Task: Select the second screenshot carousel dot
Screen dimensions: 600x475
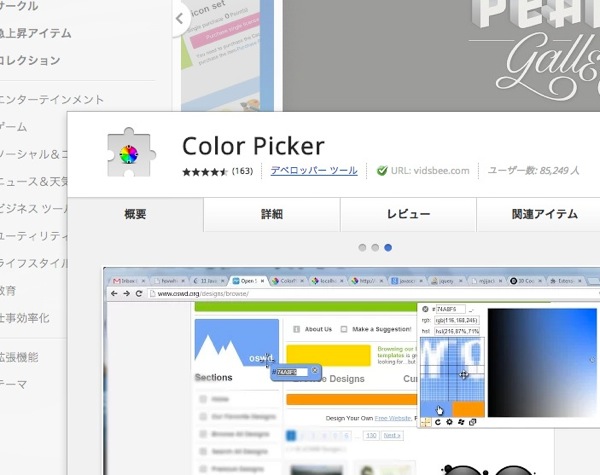Action: 375,248
